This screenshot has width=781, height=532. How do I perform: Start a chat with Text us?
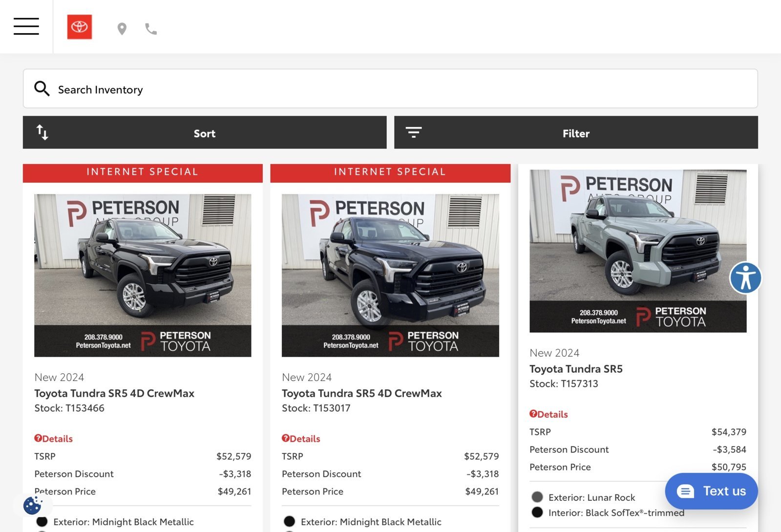711,491
